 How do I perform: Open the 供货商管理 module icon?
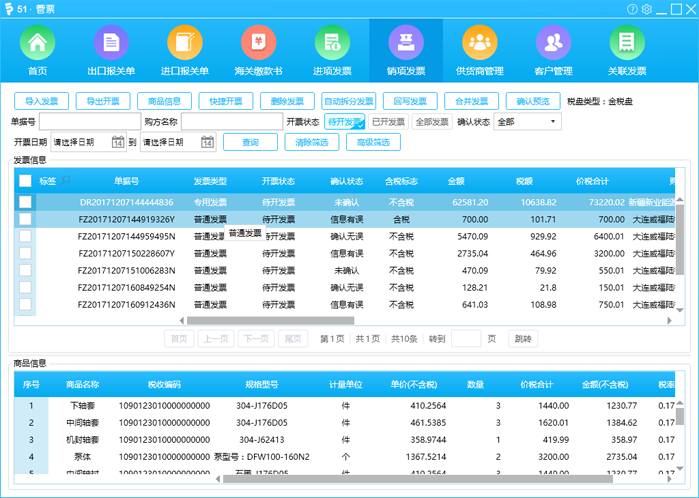(x=479, y=44)
